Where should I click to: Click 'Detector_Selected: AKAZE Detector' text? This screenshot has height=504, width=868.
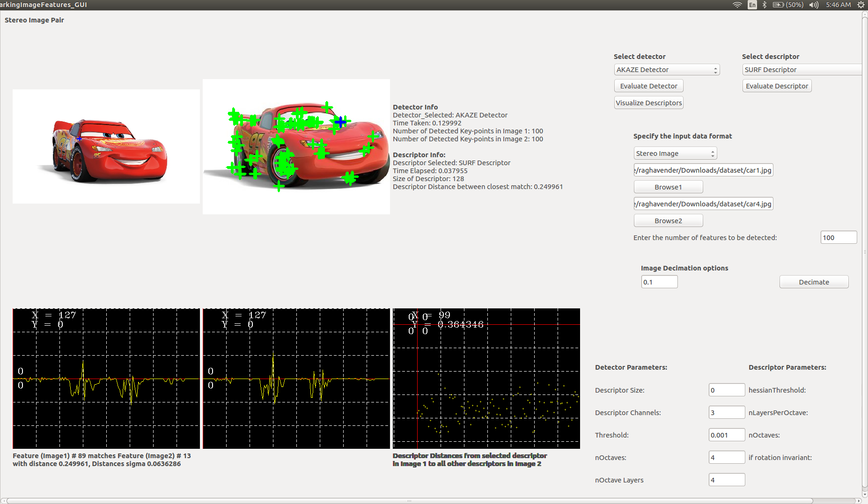click(450, 115)
